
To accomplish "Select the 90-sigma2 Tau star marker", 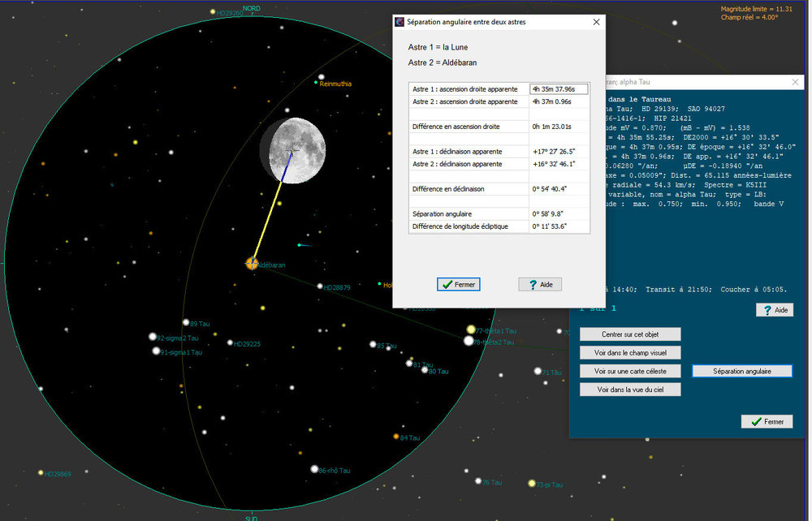I will pyautogui.click(x=153, y=336).
